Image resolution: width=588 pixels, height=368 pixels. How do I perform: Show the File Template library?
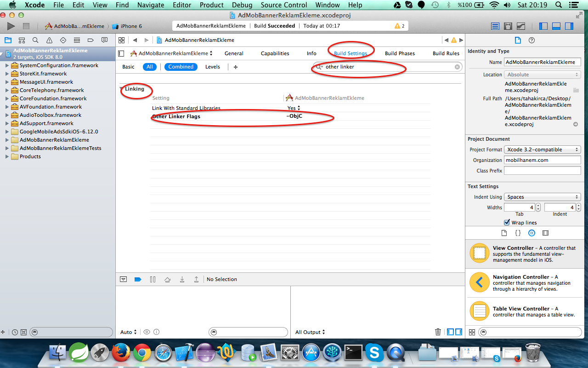click(504, 233)
